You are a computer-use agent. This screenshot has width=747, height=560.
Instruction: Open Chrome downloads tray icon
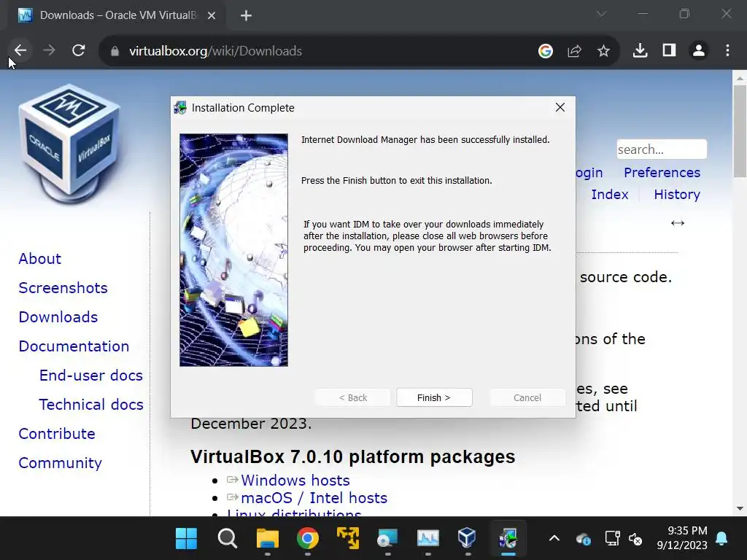tap(640, 50)
